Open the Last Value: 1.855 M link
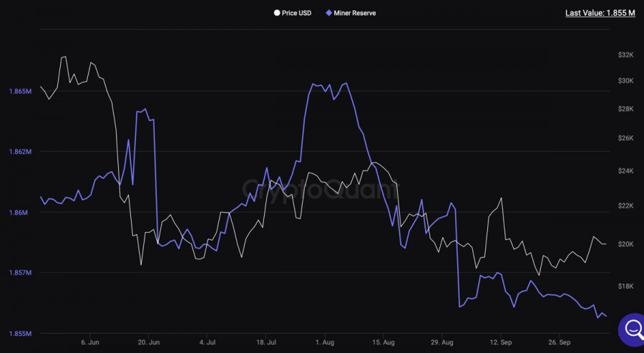 click(x=600, y=13)
